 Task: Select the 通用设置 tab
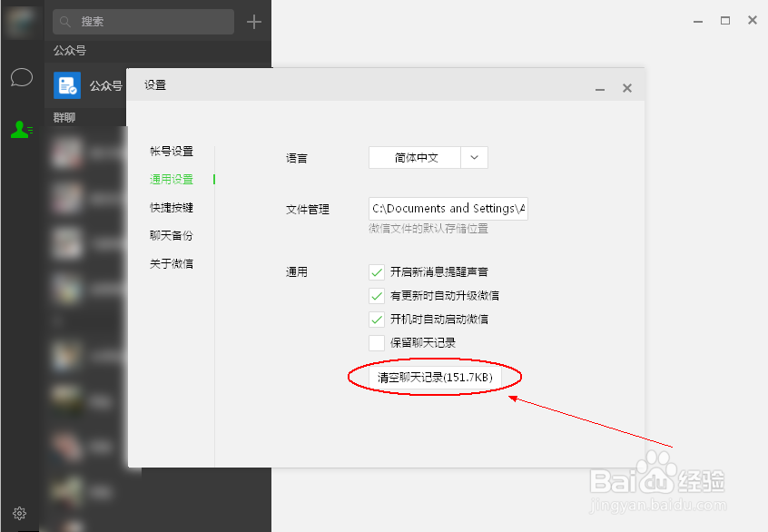coord(172,179)
